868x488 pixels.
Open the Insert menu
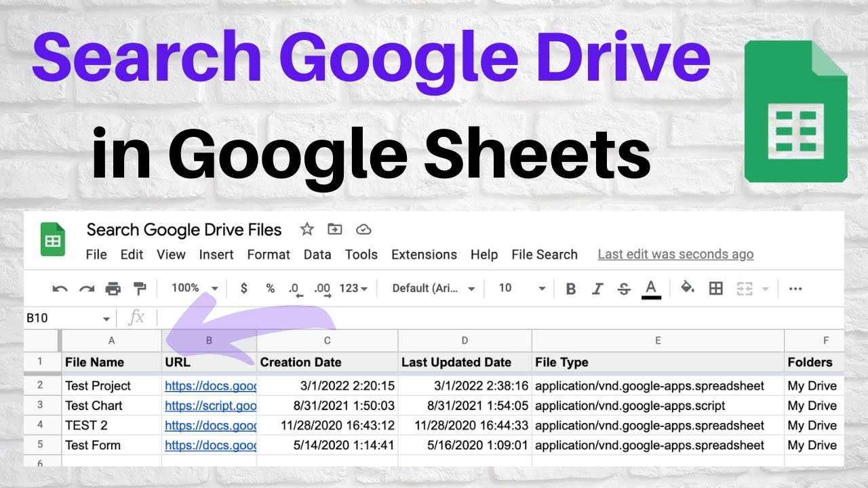216,255
